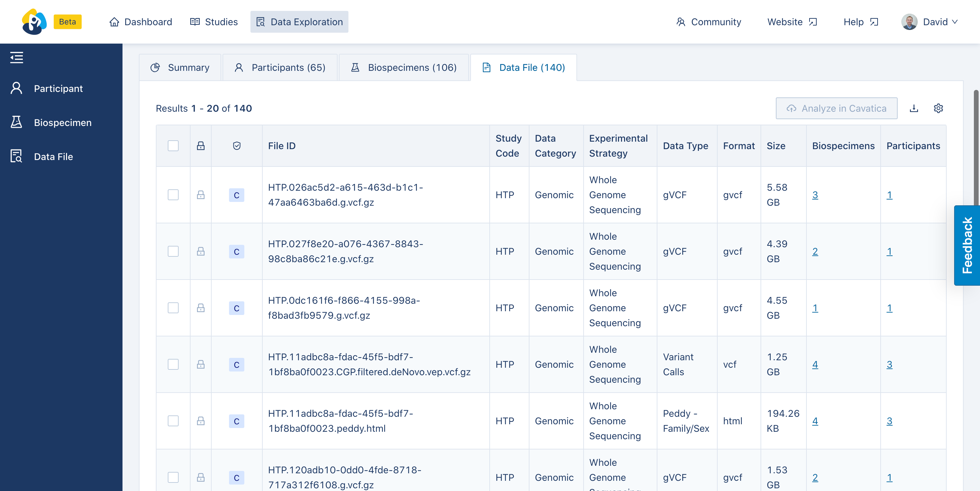Click the C badge on first file row
The height and width of the screenshot is (491, 980).
pos(236,195)
